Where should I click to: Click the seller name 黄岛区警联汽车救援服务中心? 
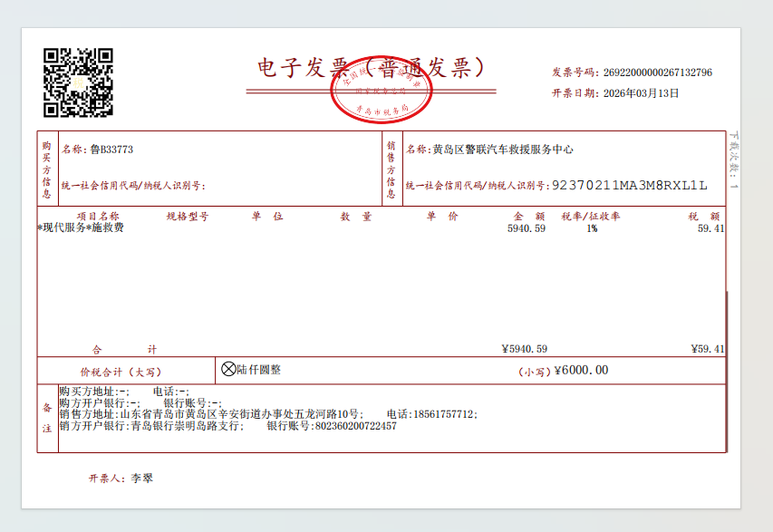(502, 150)
